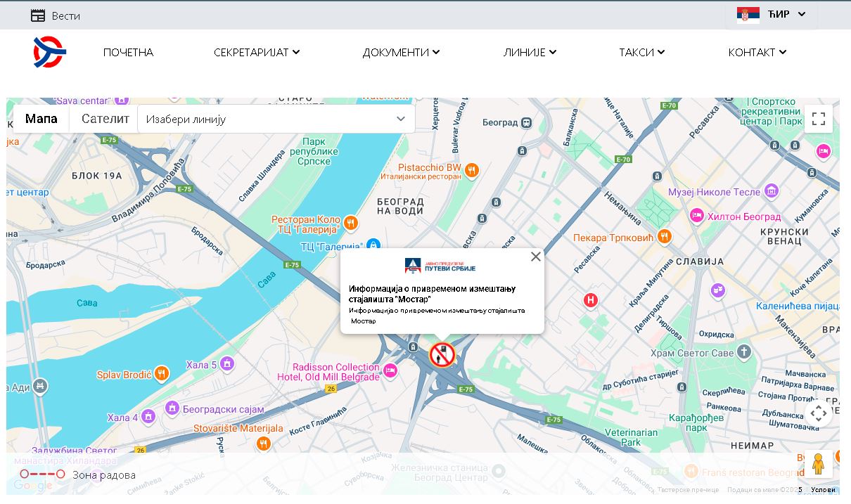Open Street View Pegman control
The width and height of the screenshot is (851, 504).
(818, 464)
